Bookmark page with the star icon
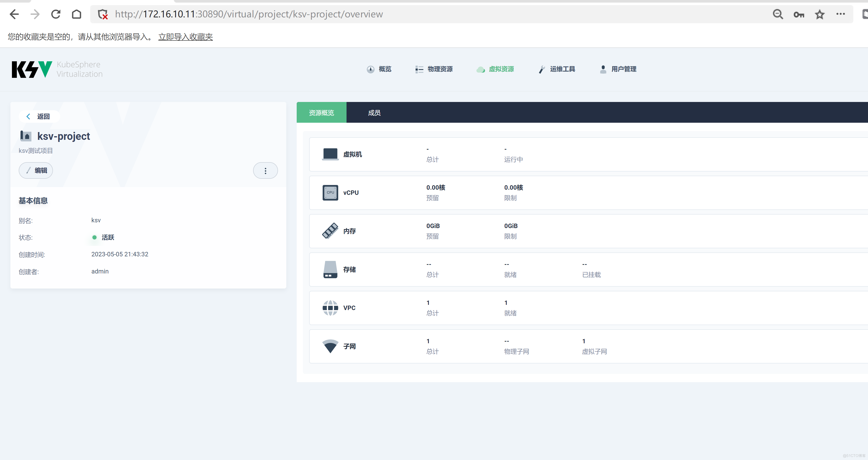The height and width of the screenshot is (460, 868). [819, 14]
